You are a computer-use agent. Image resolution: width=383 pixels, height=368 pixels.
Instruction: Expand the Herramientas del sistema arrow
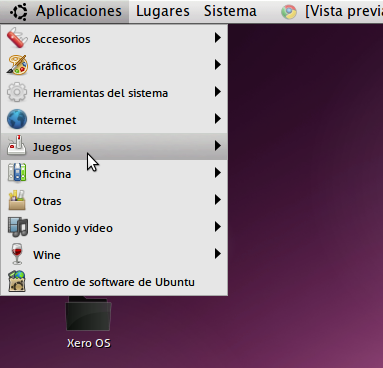click(218, 92)
